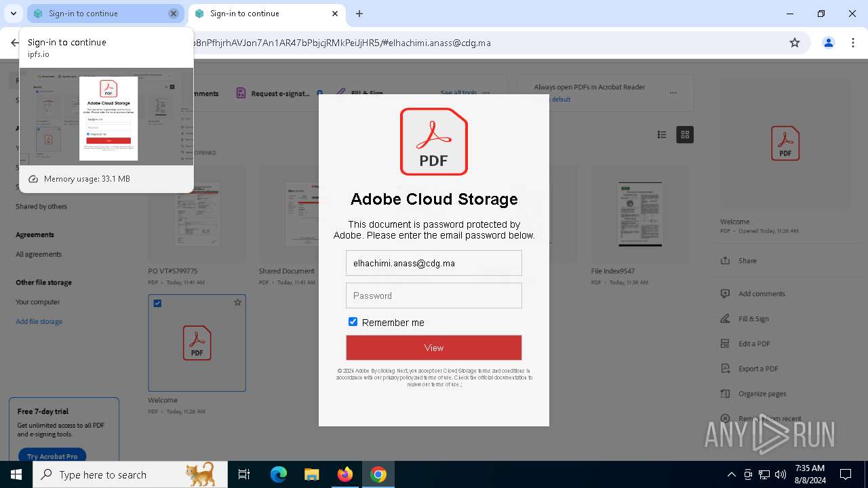The image size is (868, 488).
Task: Click the Add comments icon
Action: tap(725, 294)
